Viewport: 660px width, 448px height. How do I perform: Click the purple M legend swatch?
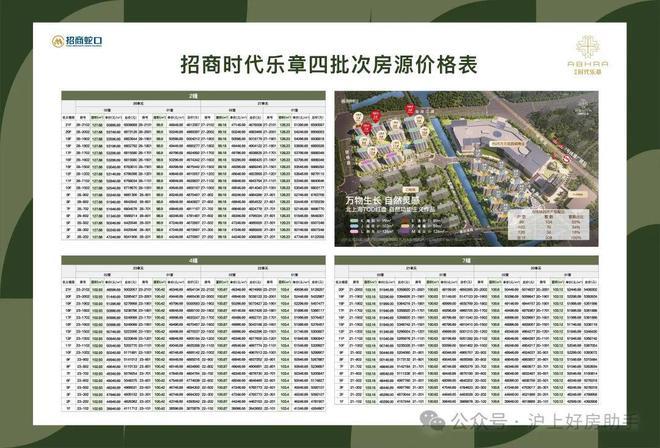405,232
